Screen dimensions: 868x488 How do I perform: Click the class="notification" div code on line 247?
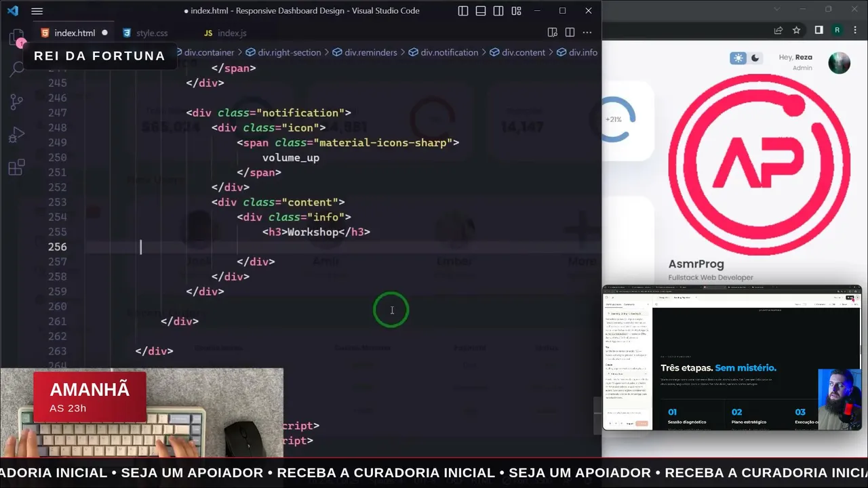coord(269,113)
